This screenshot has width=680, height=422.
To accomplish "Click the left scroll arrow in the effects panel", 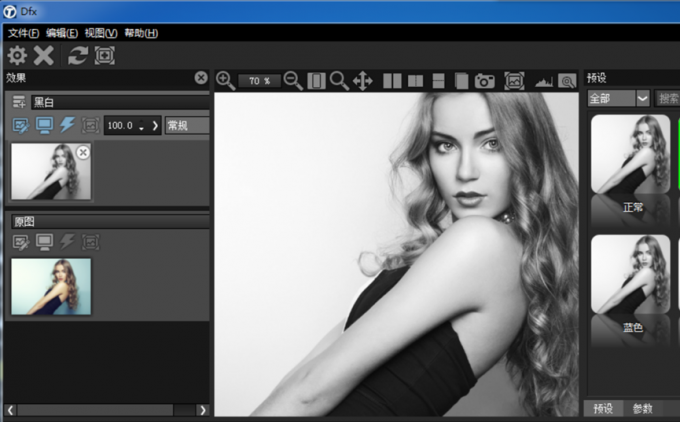I will (x=10, y=410).
